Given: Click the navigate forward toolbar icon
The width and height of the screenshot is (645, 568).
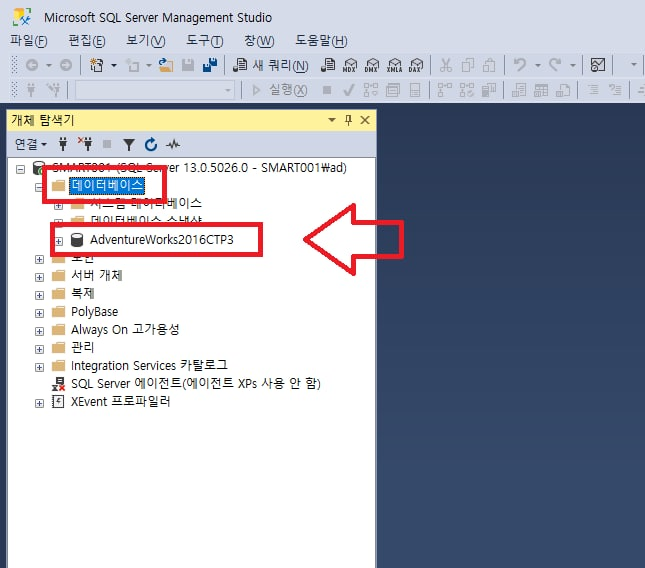Looking at the screenshot, I should [x=66, y=65].
